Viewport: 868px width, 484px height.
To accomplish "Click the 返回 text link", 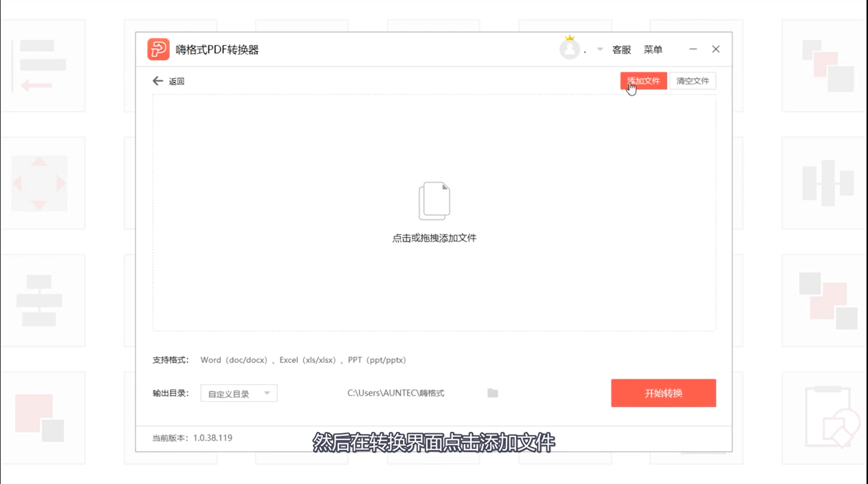I will [x=177, y=81].
